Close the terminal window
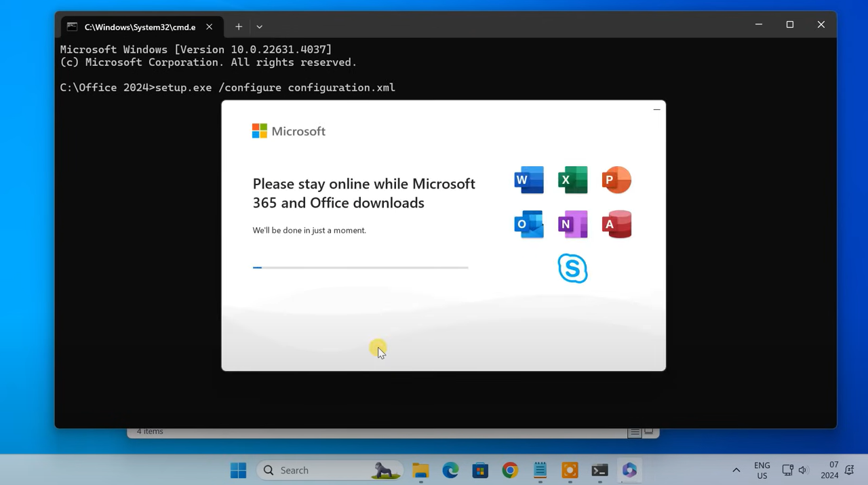 [x=821, y=24]
